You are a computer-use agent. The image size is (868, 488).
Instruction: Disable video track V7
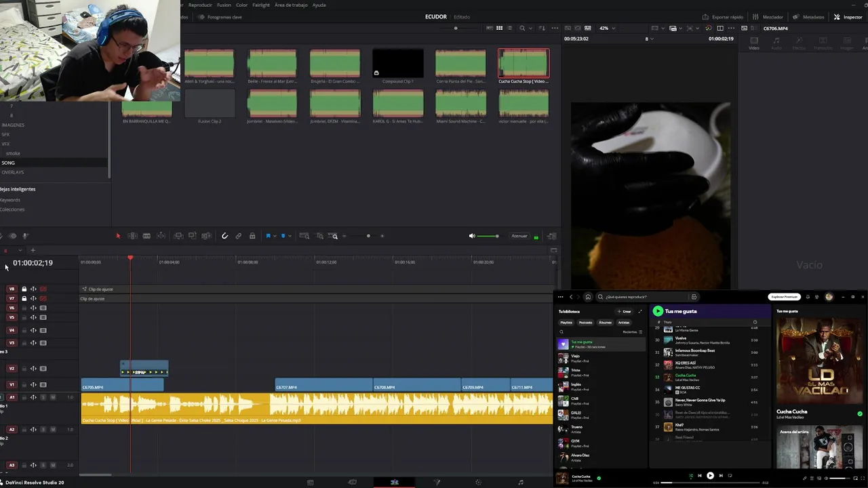43,298
